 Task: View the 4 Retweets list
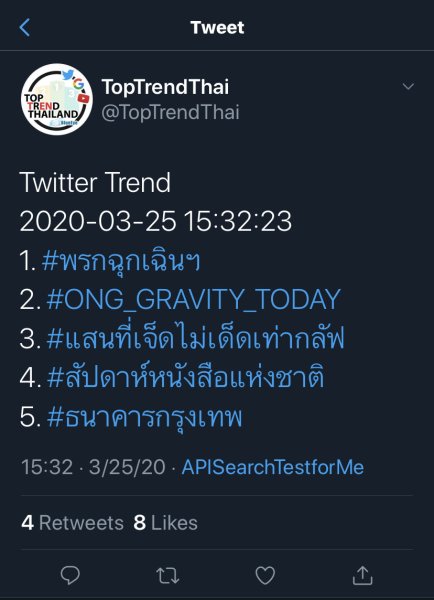[72, 523]
